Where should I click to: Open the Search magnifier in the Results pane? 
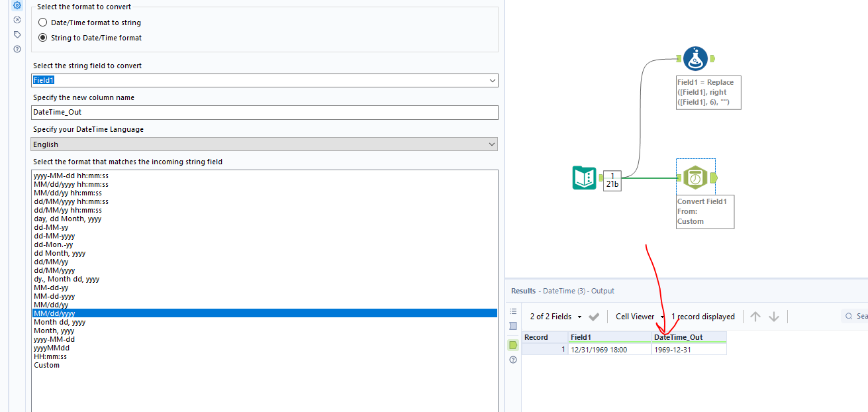pos(849,316)
